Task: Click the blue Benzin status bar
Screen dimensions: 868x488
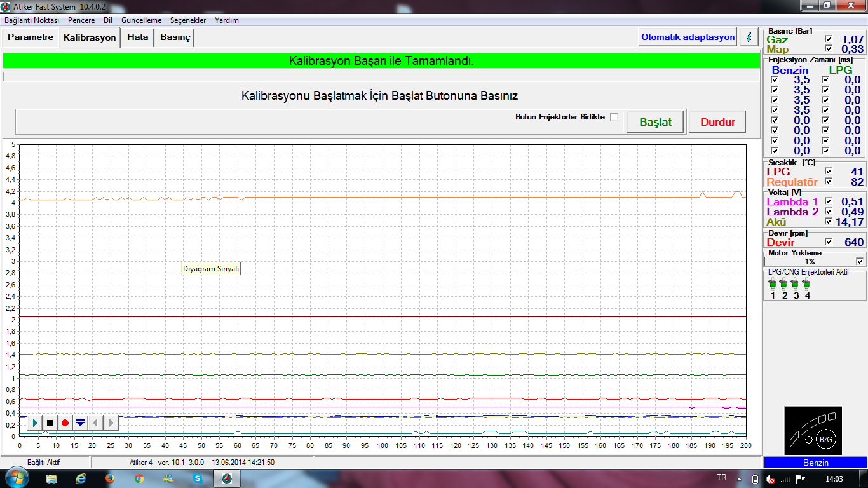Action: pos(815,463)
